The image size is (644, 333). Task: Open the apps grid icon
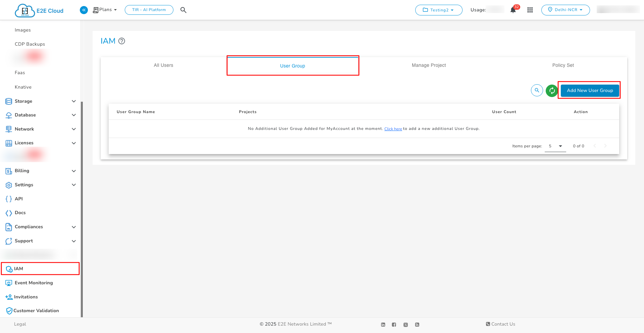530,10
